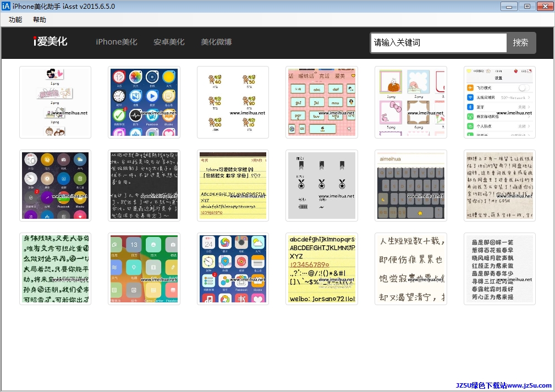Open the 人生短短数十载 font thumbnail

(411, 269)
